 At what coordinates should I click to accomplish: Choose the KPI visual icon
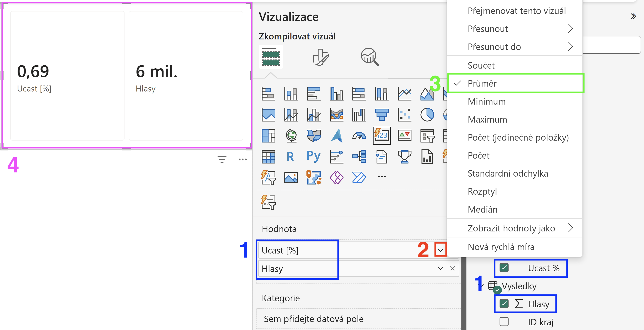pyautogui.click(x=404, y=136)
